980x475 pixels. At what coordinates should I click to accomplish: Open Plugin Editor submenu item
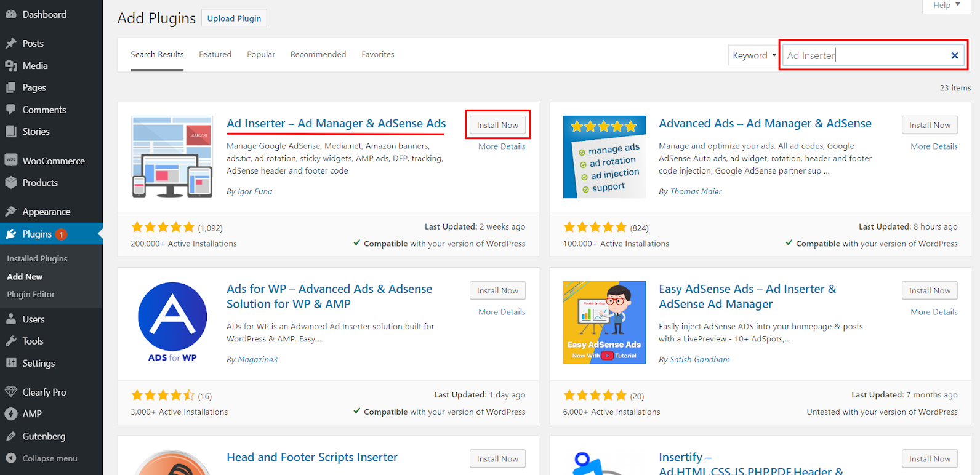click(31, 294)
